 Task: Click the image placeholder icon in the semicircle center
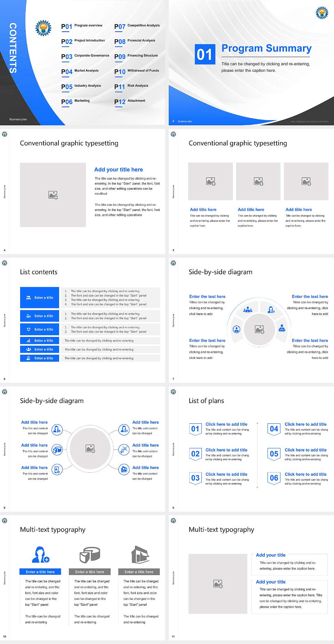(260, 329)
